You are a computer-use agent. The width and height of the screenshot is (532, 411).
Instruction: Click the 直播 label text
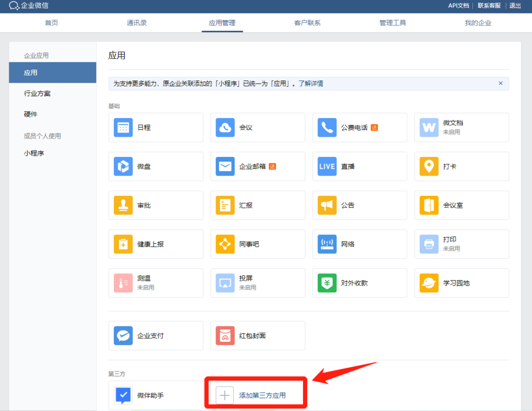click(x=348, y=166)
